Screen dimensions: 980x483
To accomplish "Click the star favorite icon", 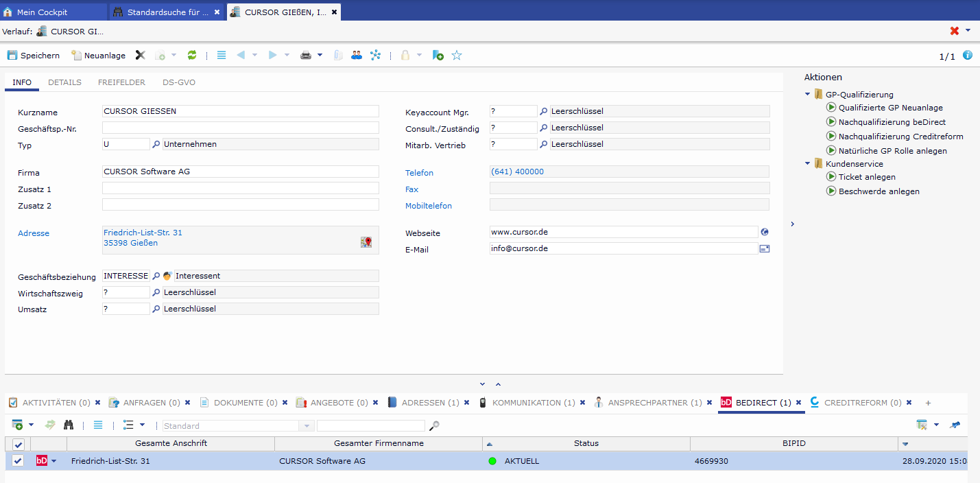I will click(x=457, y=56).
